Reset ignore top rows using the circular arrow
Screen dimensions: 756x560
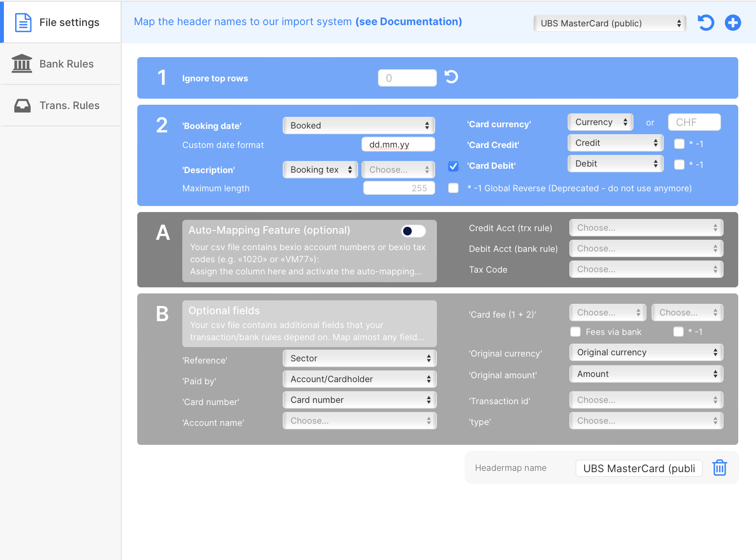coord(451,77)
